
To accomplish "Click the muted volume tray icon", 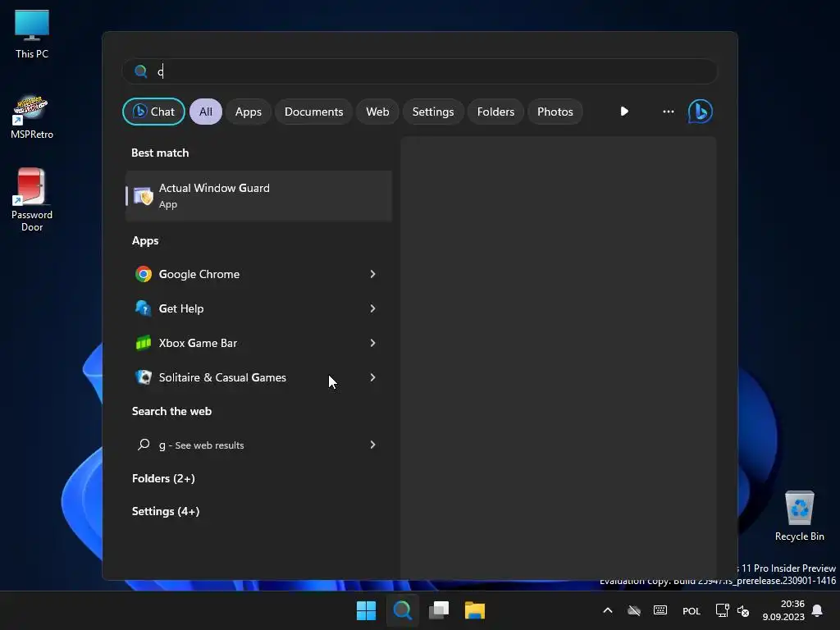I will coord(743,610).
